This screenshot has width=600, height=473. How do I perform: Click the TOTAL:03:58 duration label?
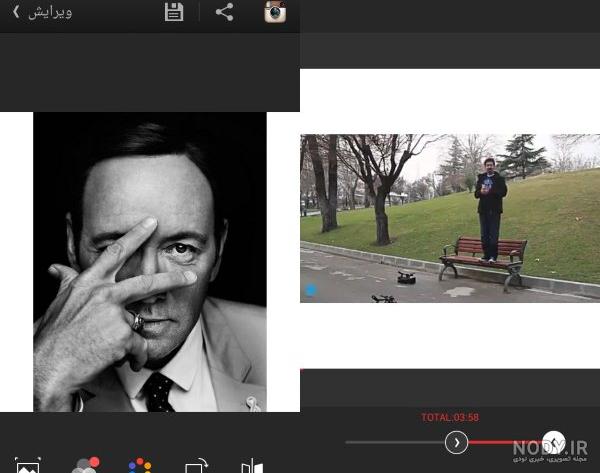(x=450, y=417)
